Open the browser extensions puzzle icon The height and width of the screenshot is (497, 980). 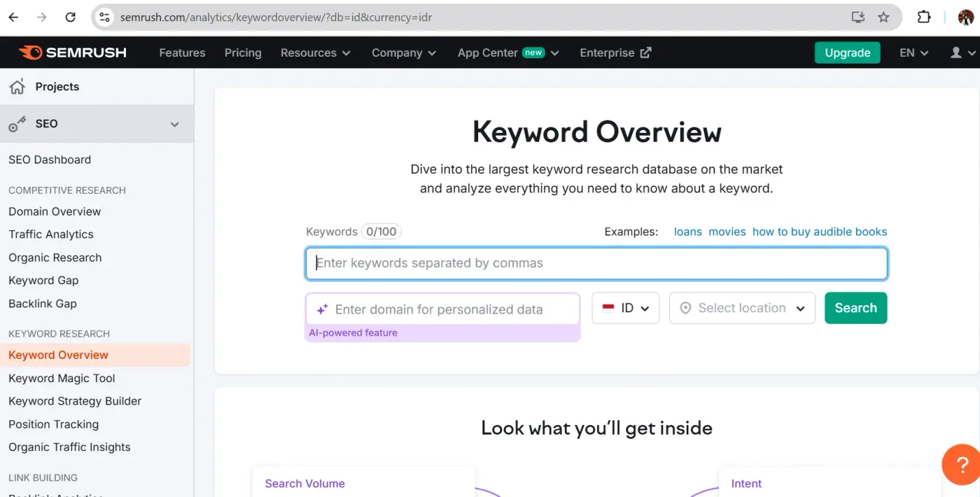(924, 17)
